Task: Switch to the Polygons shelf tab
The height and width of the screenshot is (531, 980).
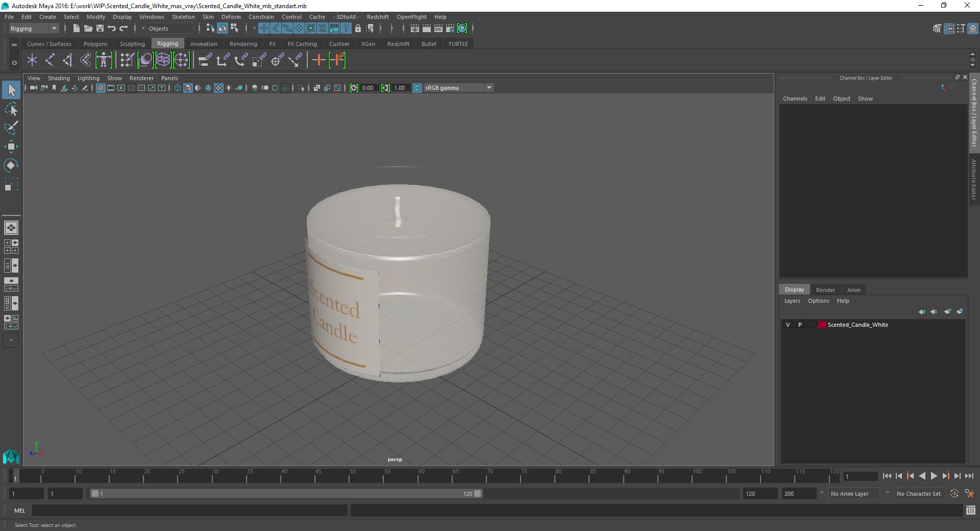Action: coord(95,44)
